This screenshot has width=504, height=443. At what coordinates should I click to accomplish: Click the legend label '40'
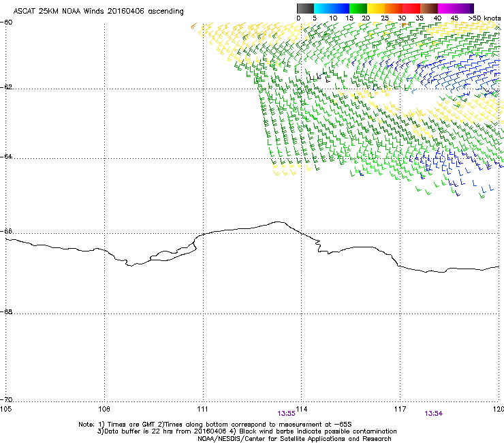(437, 18)
